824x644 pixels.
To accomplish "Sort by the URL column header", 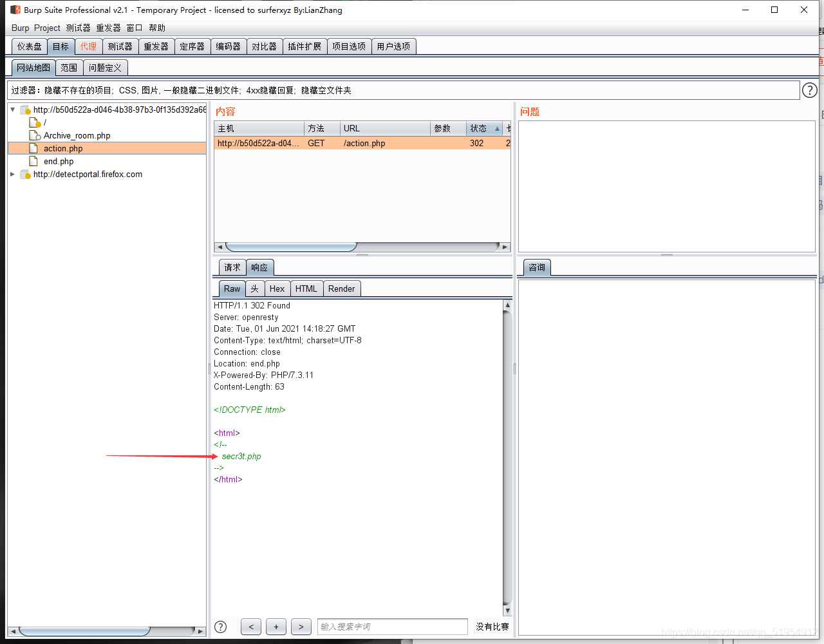I will tap(385, 129).
